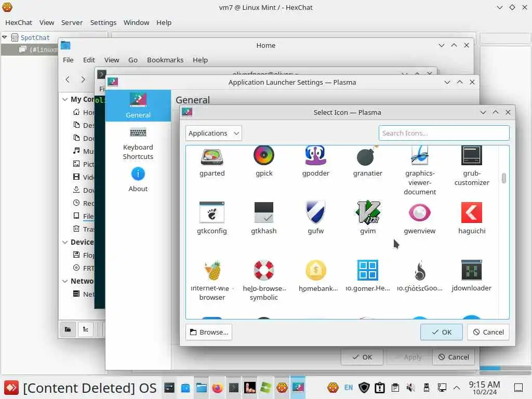
Task: Click show desktop button in taskbar
Action: click(x=518, y=388)
